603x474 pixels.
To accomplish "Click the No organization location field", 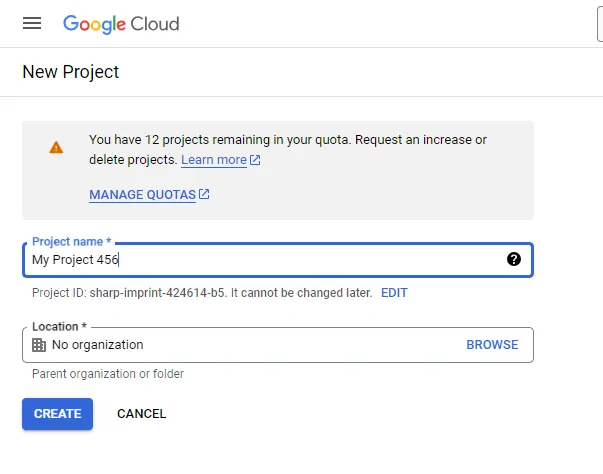I will click(278, 345).
